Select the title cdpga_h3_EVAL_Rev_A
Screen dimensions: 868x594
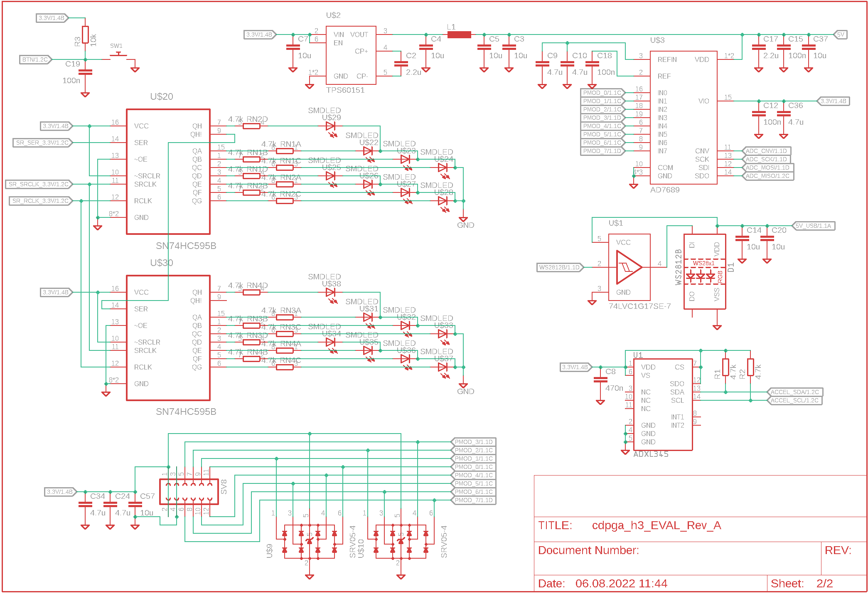click(657, 525)
